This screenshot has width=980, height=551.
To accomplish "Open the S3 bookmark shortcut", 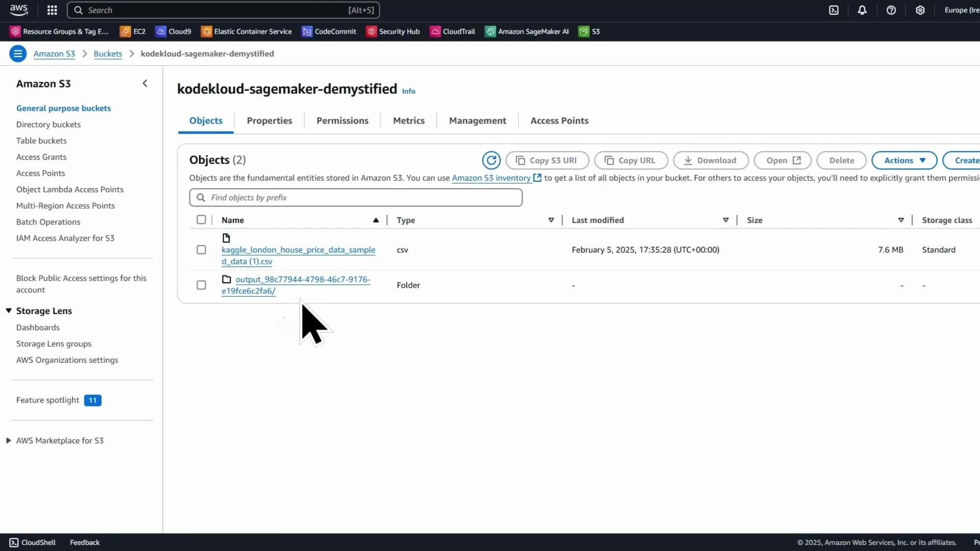I will pyautogui.click(x=590, y=32).
